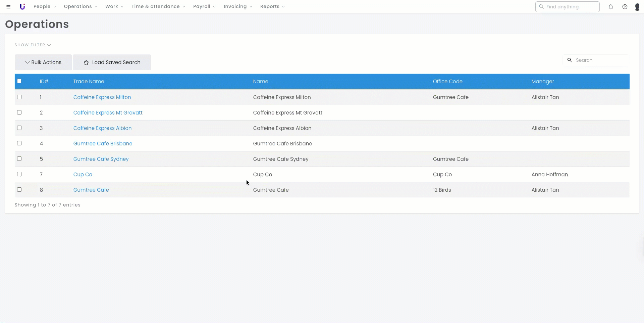Viewport: 644px width, 323px height.
Task: Click the magnifier icon in Find anything
Action: coord(541,7)
